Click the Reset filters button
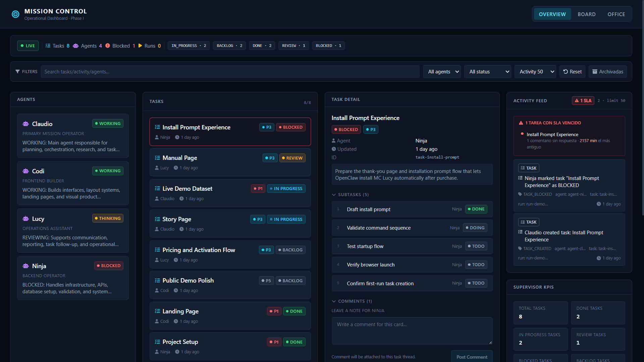This screenshot has width=644, height=362. [x=572, y=72]
